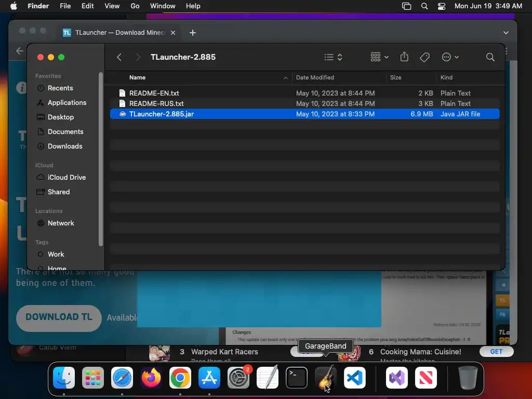The height and width of the screenshot is (399, 532).
Task: Click the sidebar scrollbar in Finder
Action: [100, 159]
